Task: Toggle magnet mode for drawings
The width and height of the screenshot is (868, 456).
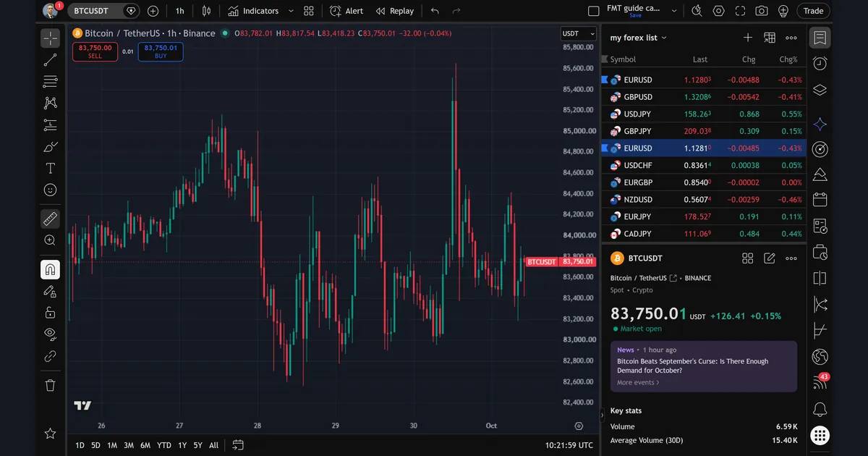Action: [x=50, y=270]
